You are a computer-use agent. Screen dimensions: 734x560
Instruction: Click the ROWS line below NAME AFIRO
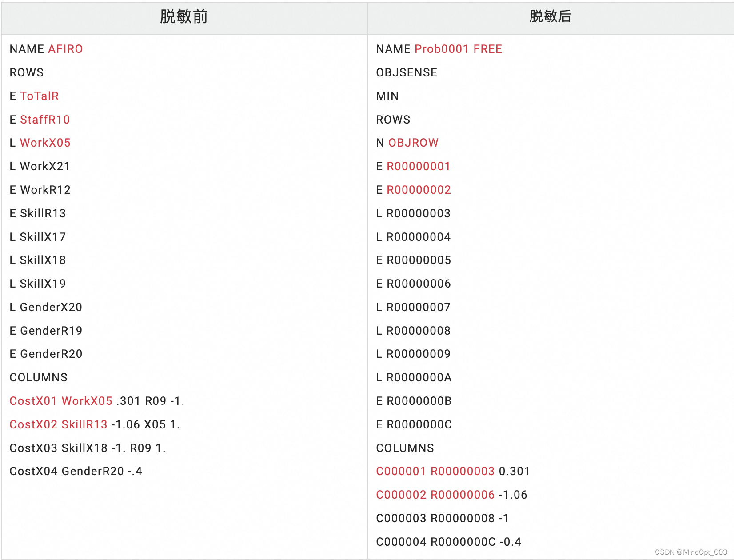click(x=27, y=72)
